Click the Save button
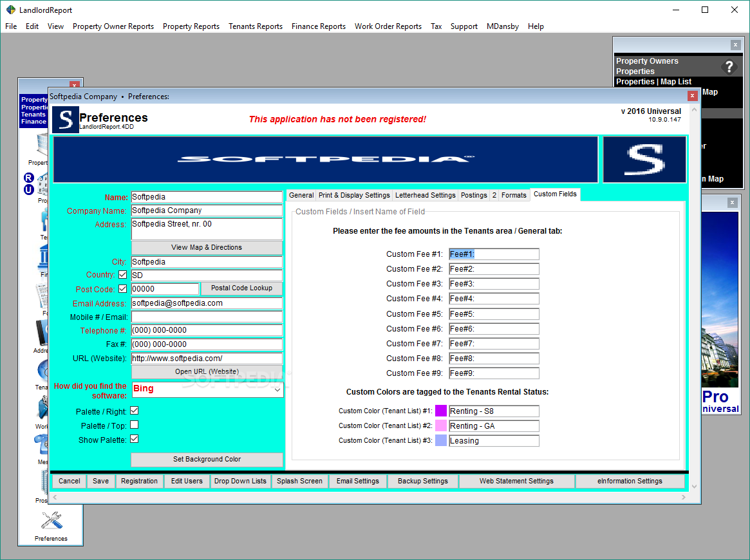Viewport: 750px width, 560px height. [100, 481]
